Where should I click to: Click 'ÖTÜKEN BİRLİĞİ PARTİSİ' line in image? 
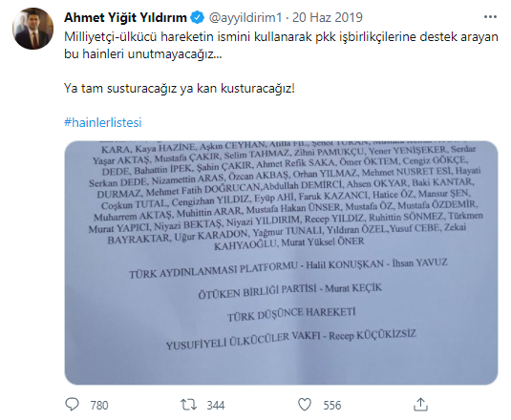(x=258, y=291)
